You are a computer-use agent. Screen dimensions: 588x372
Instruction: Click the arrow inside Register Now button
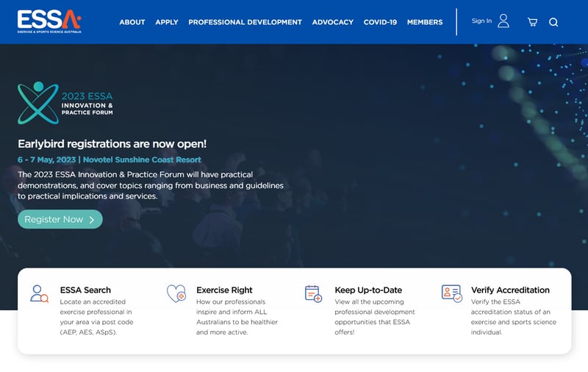point(92,220)
